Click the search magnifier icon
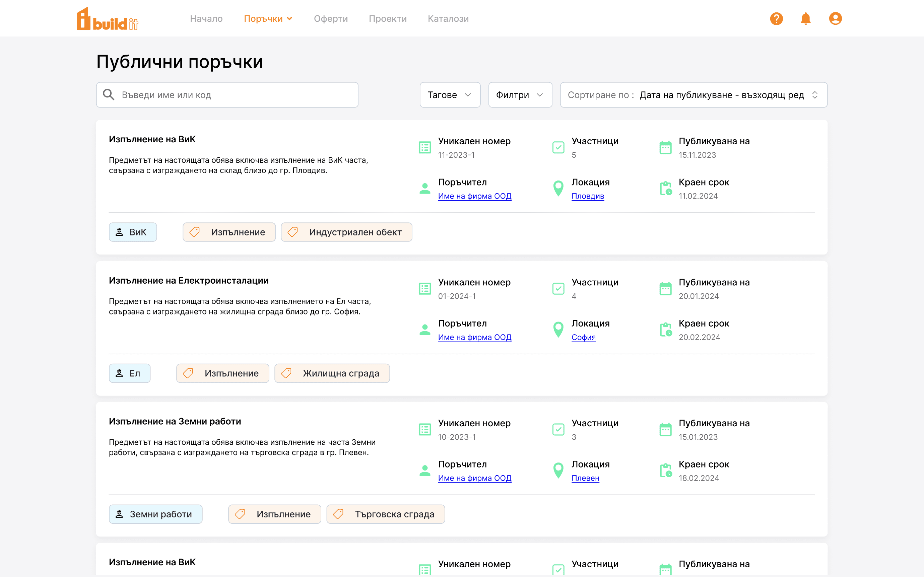 click(109, 95)
